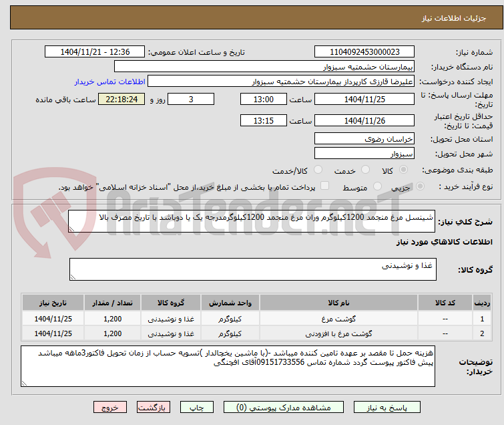The width and height of the screenshot is (504, 425).
Task: Select the متوسط purchase type radio
Action: 377,186
